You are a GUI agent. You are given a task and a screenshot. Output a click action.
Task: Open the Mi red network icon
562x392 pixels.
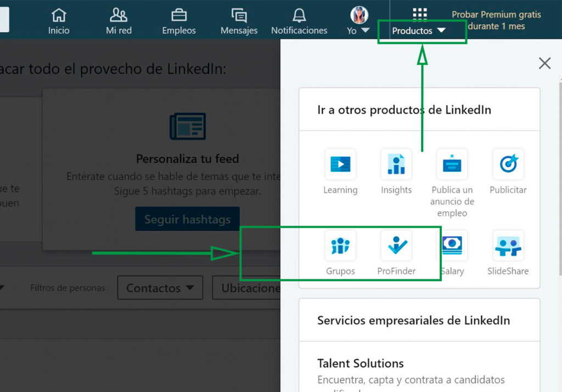[118, 19]
